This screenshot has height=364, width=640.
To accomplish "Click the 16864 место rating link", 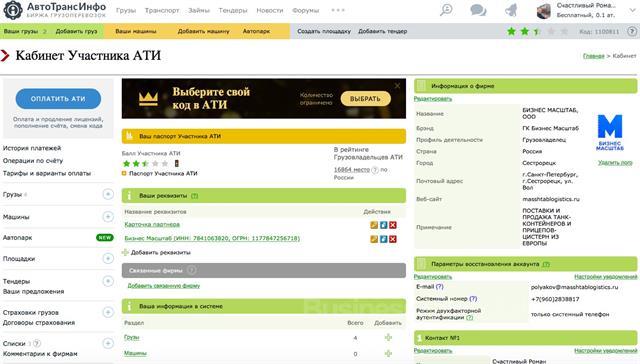I will tap(351, 169).
